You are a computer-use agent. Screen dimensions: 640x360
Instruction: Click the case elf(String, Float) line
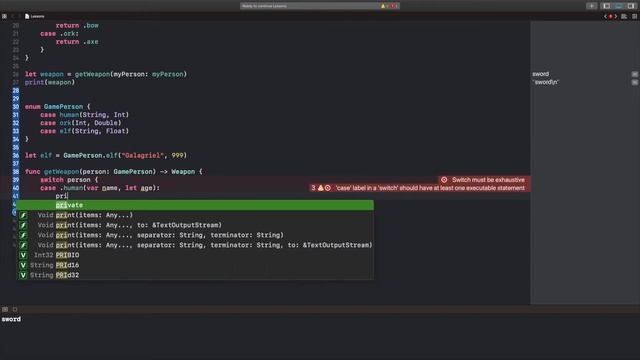click(84, 131)
